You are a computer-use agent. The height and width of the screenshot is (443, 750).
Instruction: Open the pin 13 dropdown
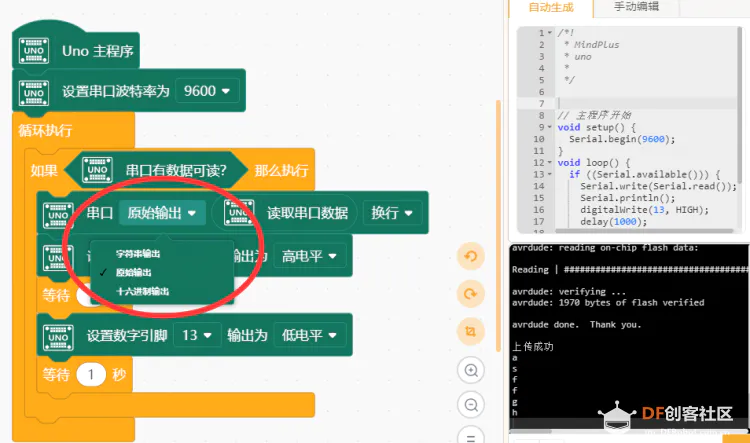(x=197, y=335)
